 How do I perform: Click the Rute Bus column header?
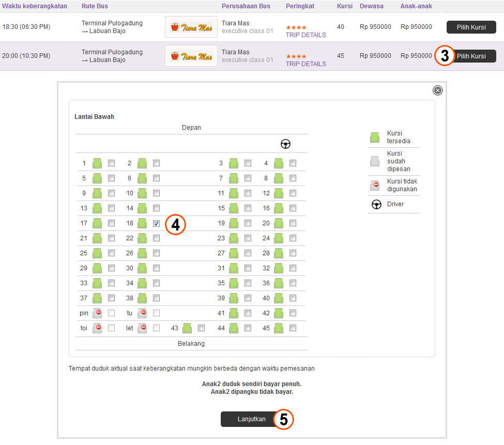tap(95, 6)
